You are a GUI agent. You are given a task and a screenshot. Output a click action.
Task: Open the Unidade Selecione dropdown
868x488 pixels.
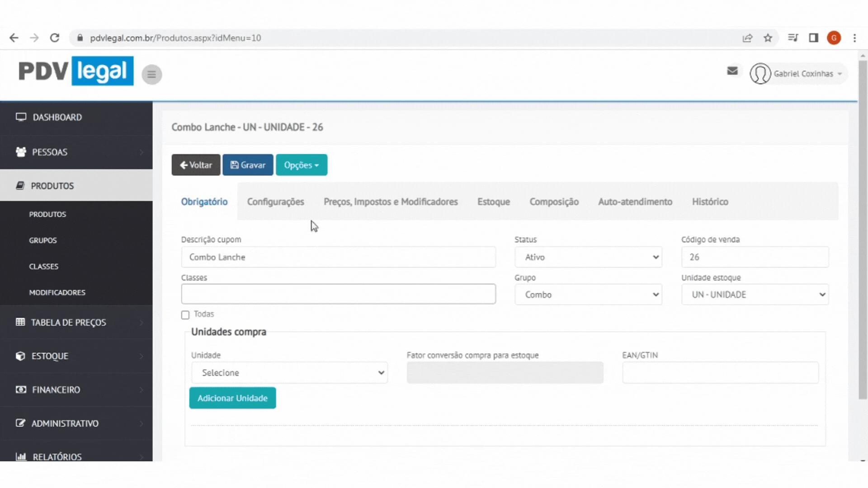[x=289, y=373]
